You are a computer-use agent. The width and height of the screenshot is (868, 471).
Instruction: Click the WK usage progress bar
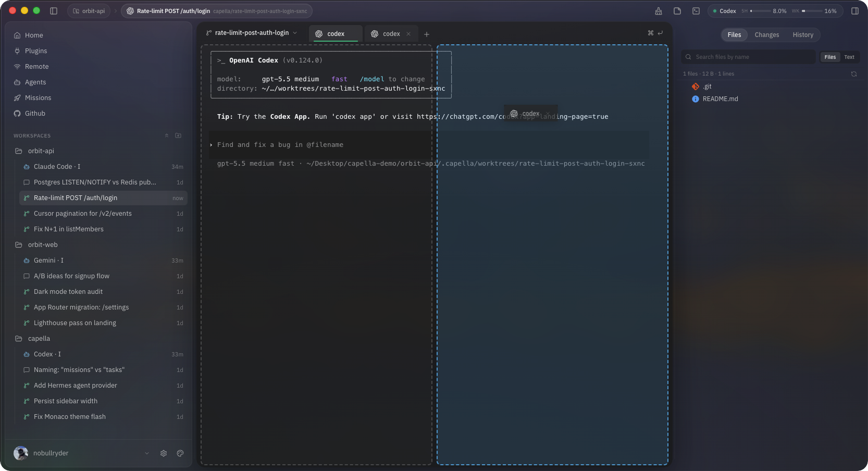812,11
